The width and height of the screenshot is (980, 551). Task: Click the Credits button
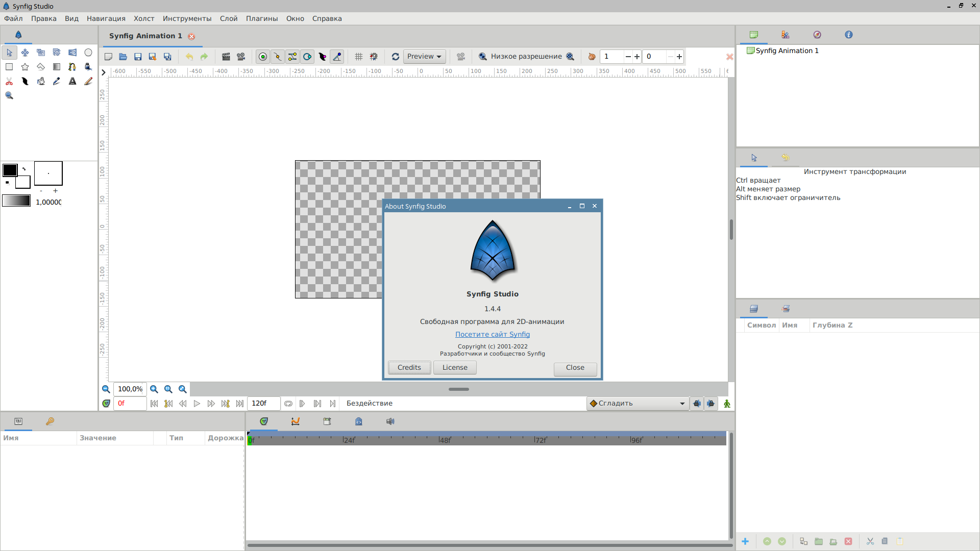[x=409, y=368]
